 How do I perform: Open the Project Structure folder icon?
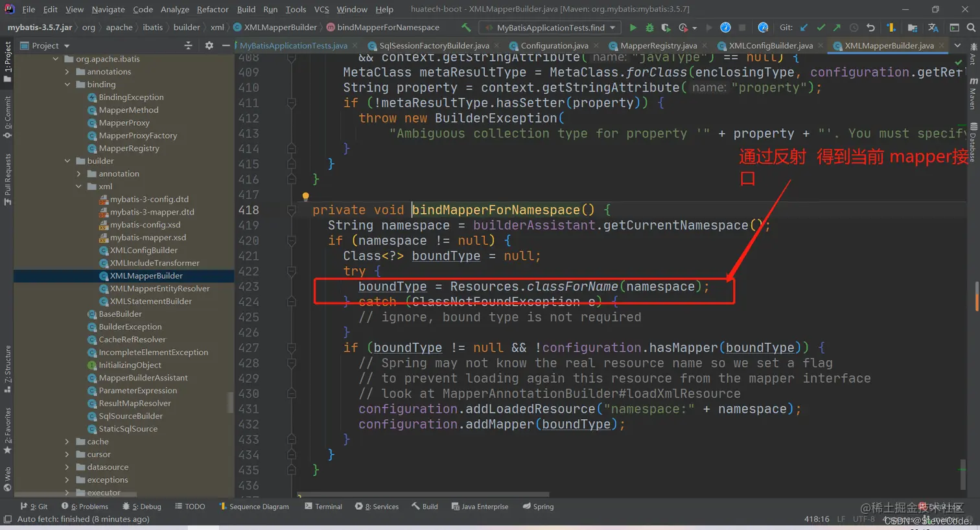tap(913, 27)
